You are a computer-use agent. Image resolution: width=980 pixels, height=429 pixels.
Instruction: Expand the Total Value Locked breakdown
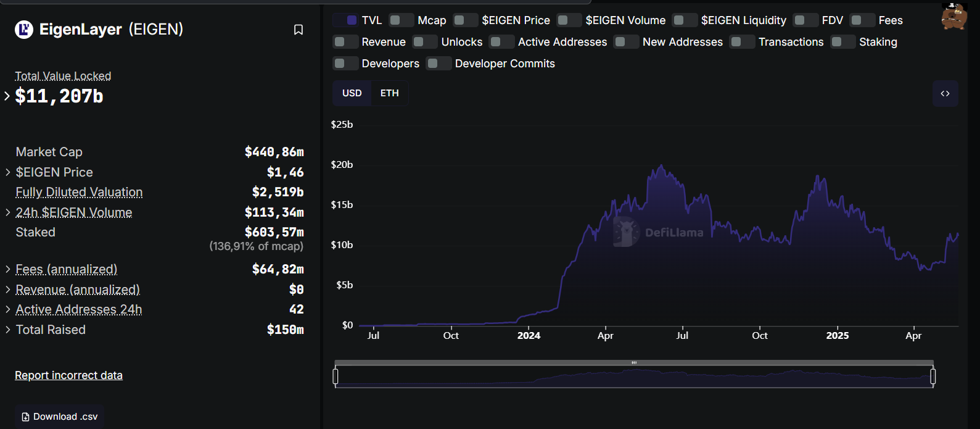7,96
